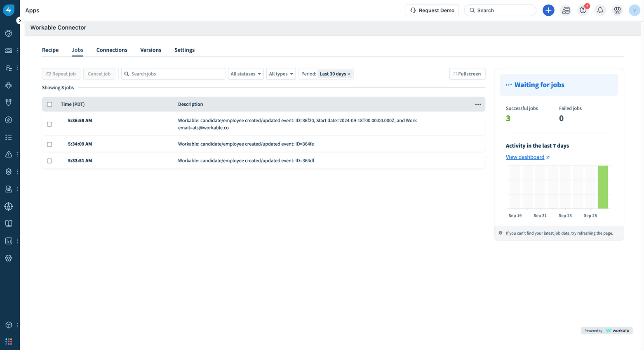Click the Failed jobs count 0
The height and width of the screenshot is (350, 644).
coord(561,118)
